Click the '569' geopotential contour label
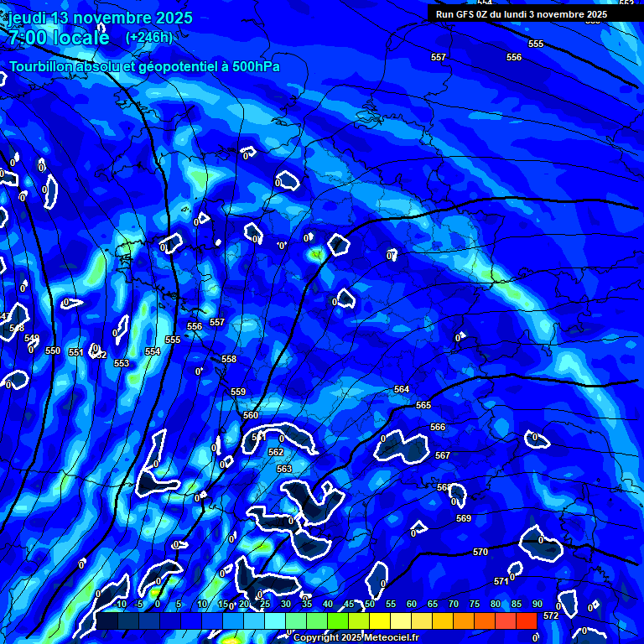This screenshot has height=644, width=644. [464, 518]
